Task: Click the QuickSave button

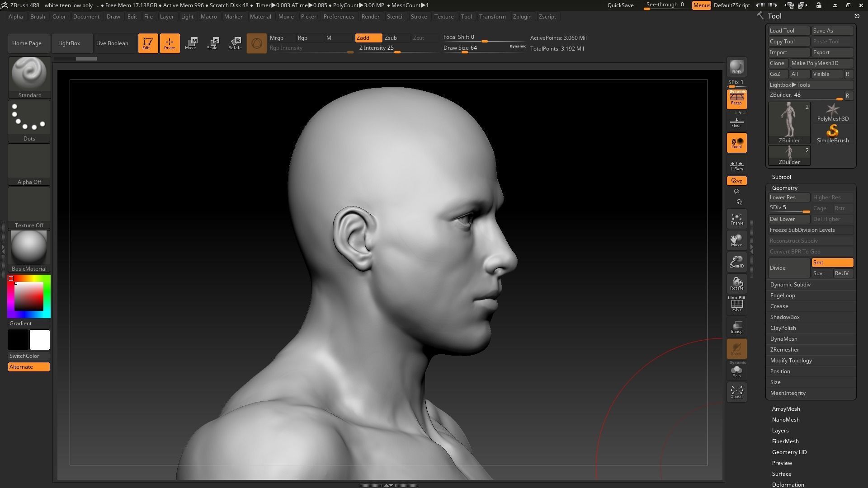Action: pos(620,5)
